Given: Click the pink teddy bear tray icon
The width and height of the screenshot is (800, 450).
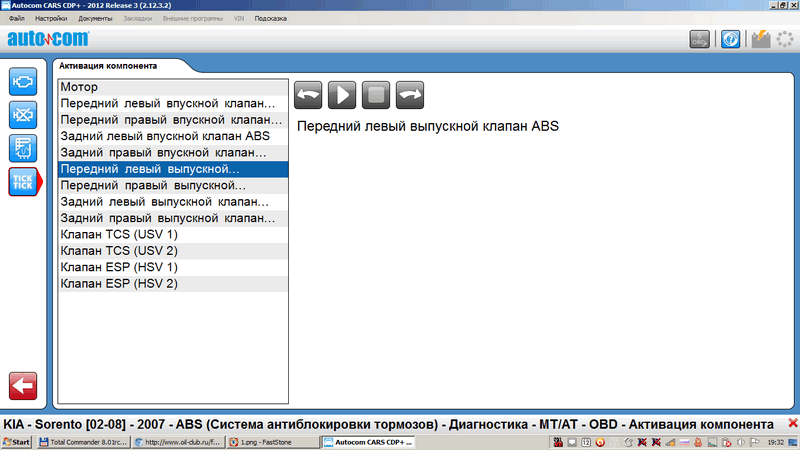Looking at the screenshot, I should 698,442.
